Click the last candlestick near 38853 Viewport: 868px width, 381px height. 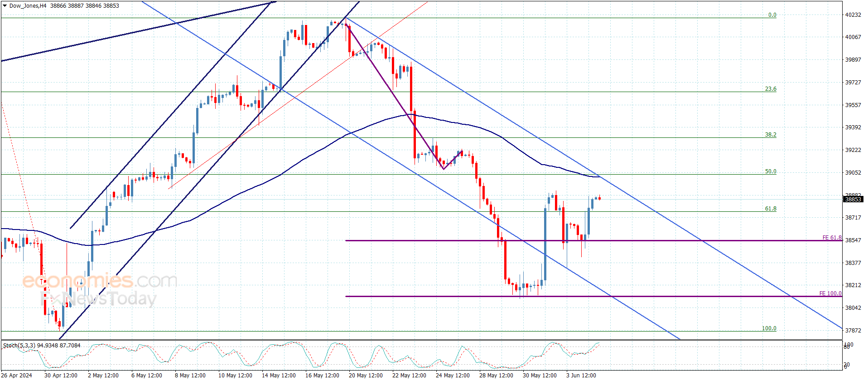(599, 198)
